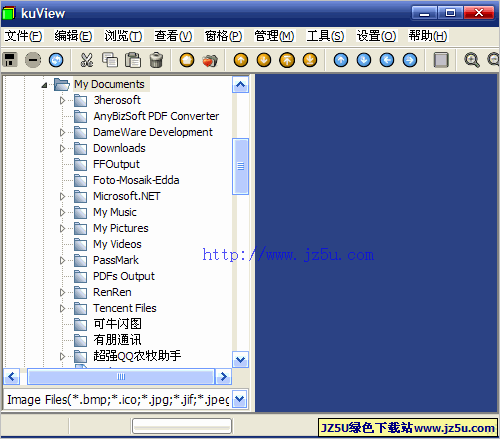Expand the Downloads folder node

coord(62,148)
